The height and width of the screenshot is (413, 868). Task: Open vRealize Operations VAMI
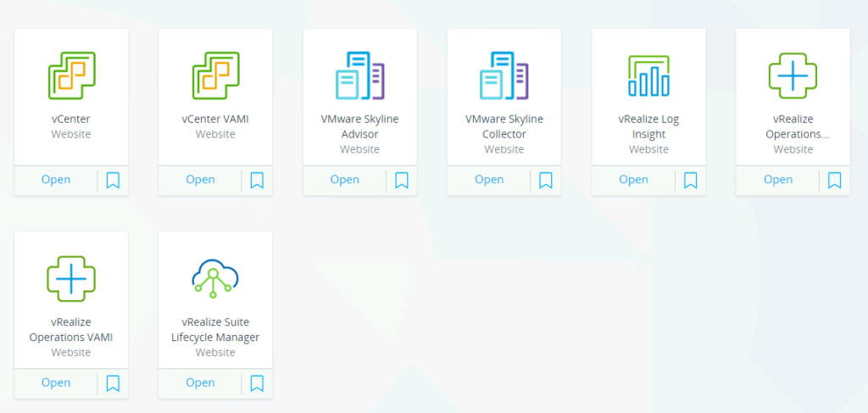(x=56, y=382)
